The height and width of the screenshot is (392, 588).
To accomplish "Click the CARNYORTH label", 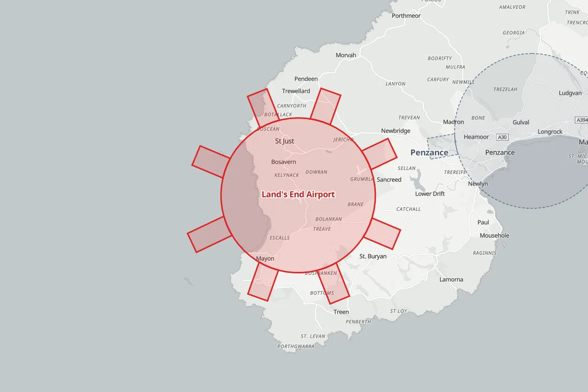I will pyautogui.click(x=292, y=106).
